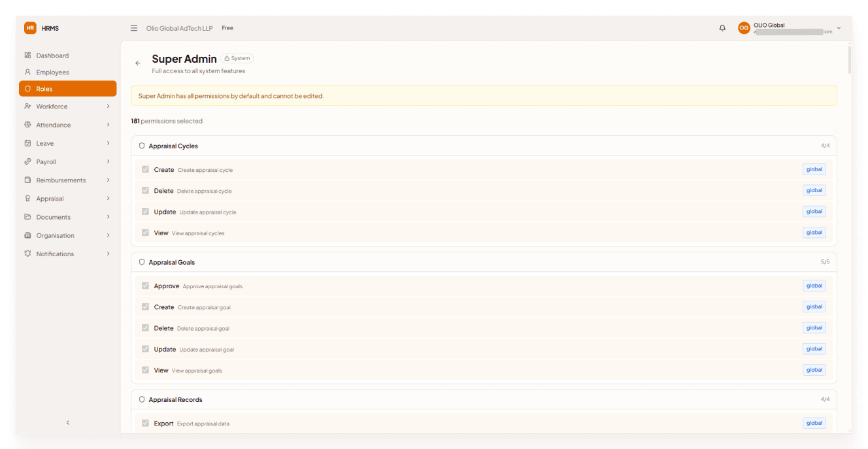Click the HR logo icon
The width and height of the screenshot is (868, 449).
click(x=30, y=28)
